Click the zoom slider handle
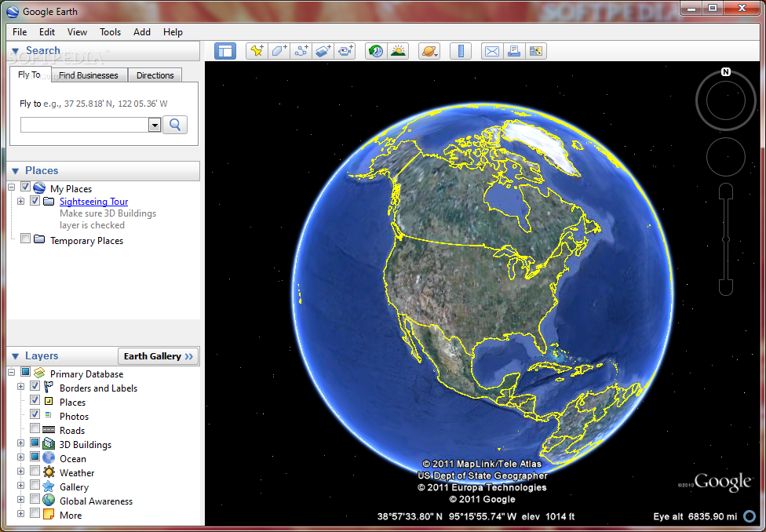Screen dimensions: 766x532 pyautogui.click(x=726, y=239)
